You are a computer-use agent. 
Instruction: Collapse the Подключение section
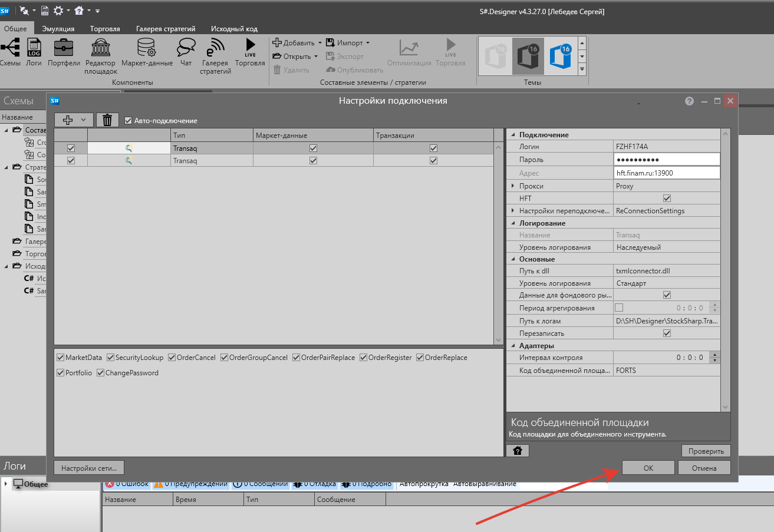(512, 135)
